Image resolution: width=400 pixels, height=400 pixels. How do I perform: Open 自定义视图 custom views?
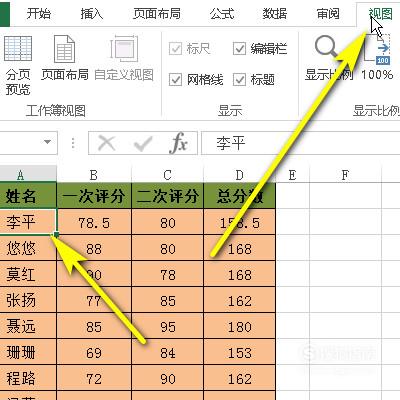click(x=124, y=58)
